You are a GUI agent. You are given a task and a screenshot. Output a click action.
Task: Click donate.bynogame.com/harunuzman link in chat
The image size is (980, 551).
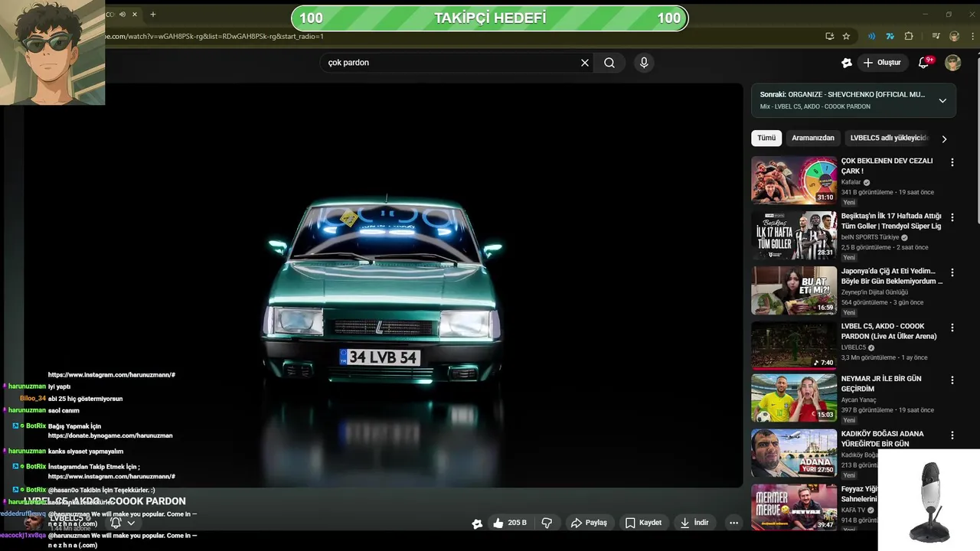pyautogui.click(x=110, y=435)
